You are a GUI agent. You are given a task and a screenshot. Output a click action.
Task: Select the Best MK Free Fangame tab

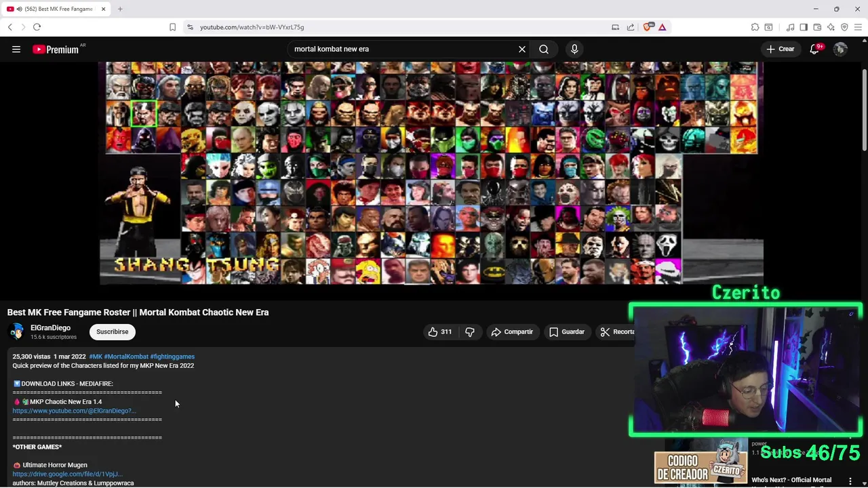pos(56,9)
